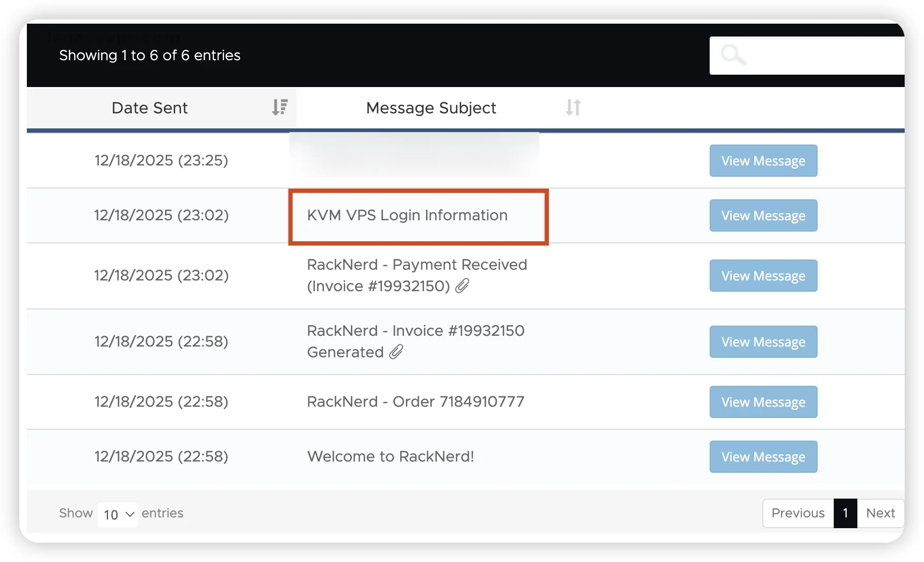The image size is (924, 562).
Task: Open the entries-per-page dropdown showing 10
Action: click(x=118, y=514)
